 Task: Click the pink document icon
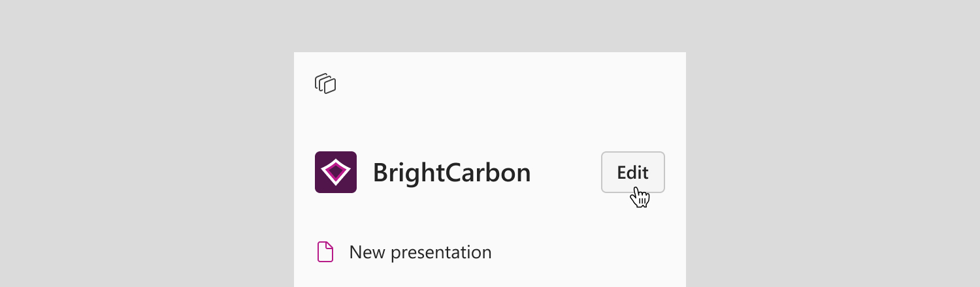(325, 252)
